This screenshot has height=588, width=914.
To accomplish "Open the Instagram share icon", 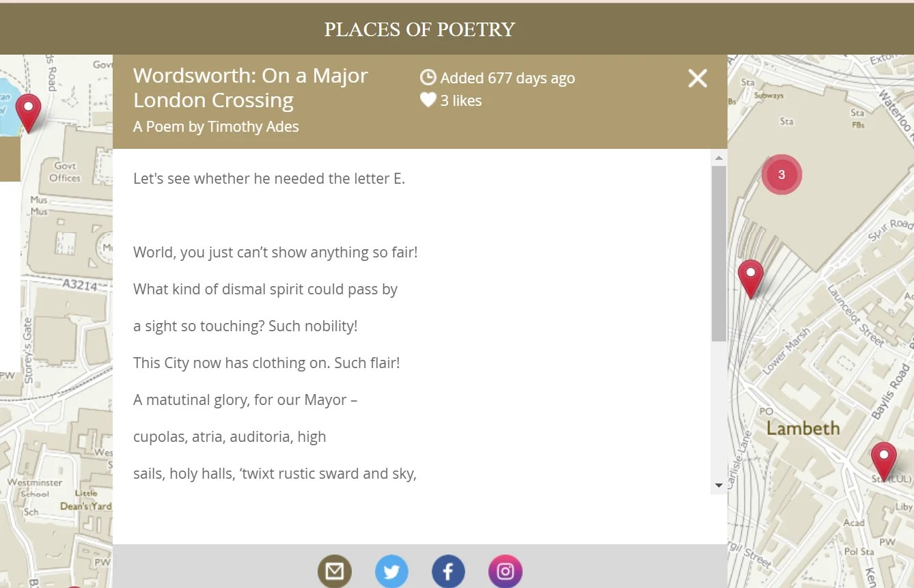I will click(x=506, y=572).
